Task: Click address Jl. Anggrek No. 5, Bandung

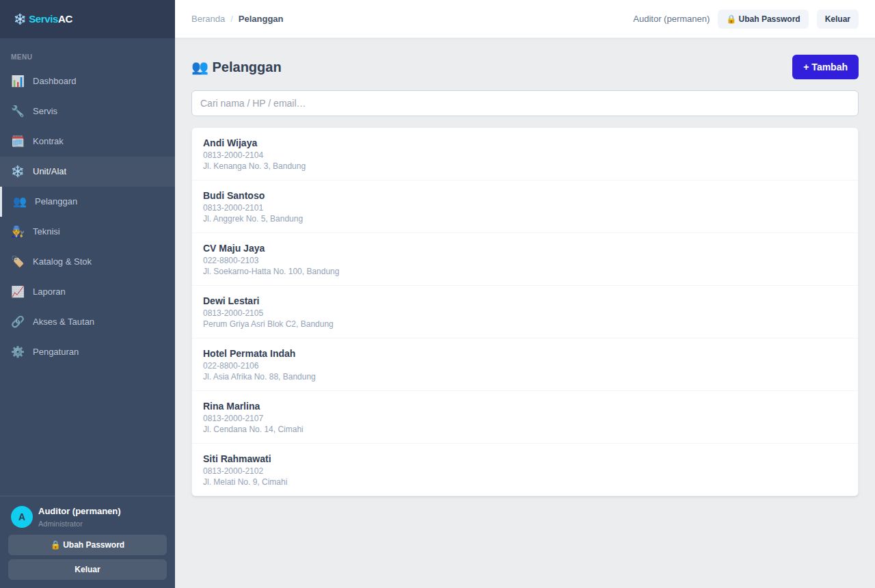Action: coord(253,219)
